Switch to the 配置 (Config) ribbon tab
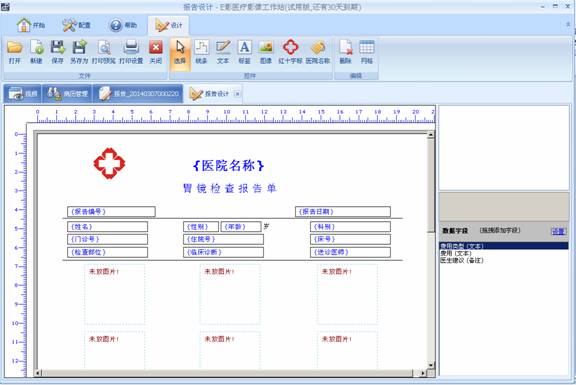Image resolution: width=576 pixels, height=385 pixels. pos(76,25)
